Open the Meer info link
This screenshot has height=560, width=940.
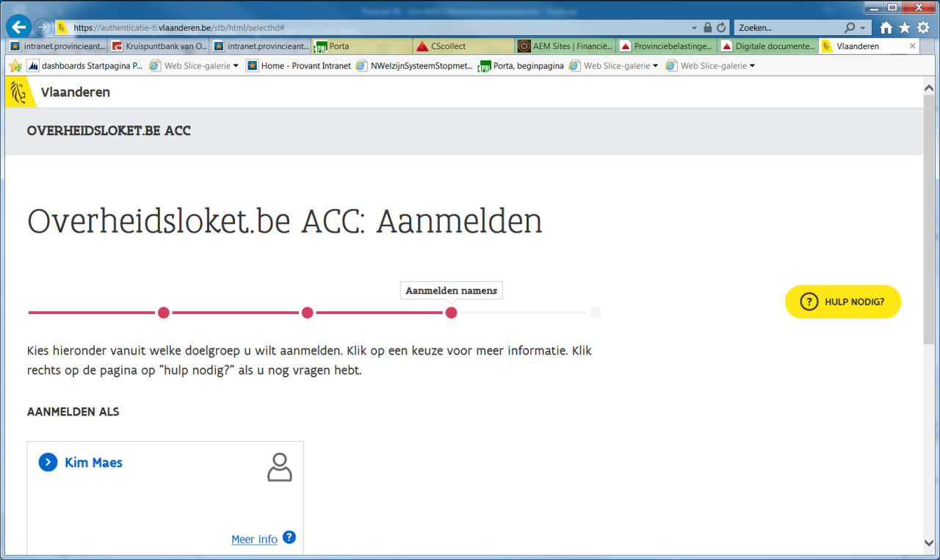[254, 539]
